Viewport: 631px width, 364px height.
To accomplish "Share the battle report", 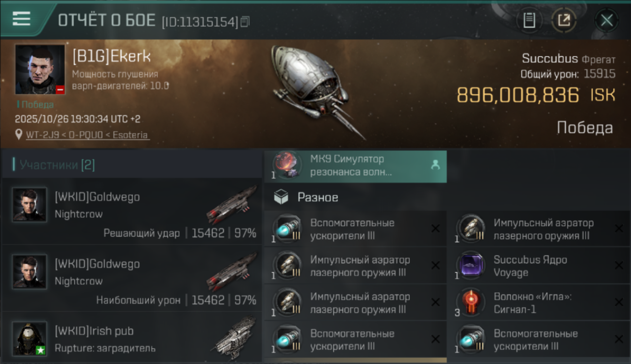I will click(564, 20).
